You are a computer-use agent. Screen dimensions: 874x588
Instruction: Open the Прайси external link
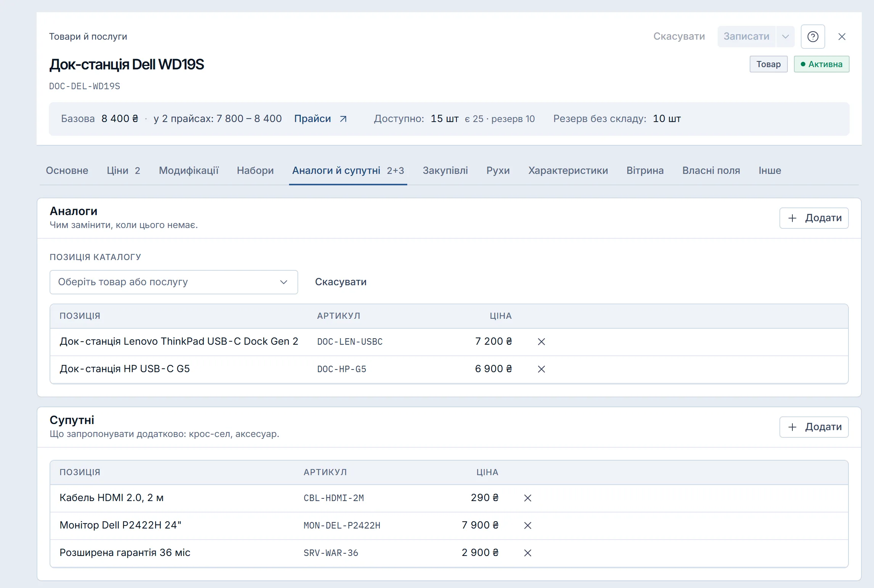(x=320, y=119)
